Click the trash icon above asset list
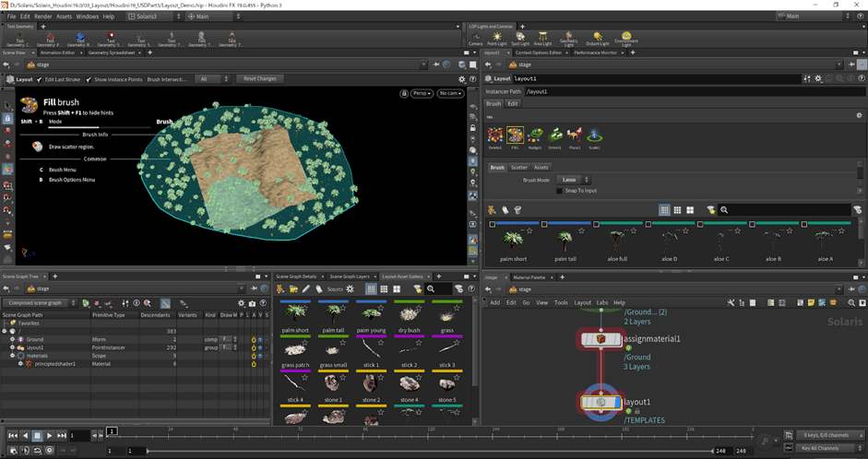 [517, 210]
